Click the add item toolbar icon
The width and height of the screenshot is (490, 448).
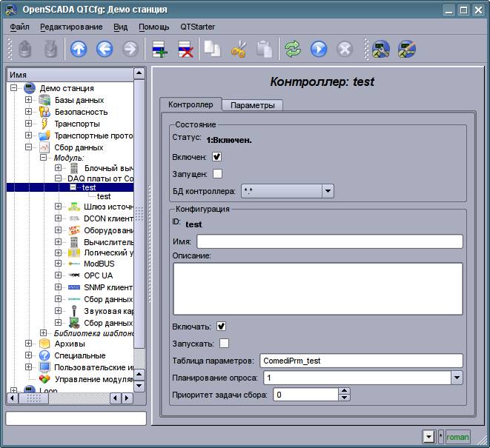tap(160, 50)
